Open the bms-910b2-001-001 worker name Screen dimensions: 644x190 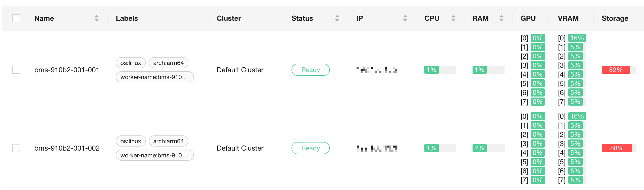click(67, 70)
